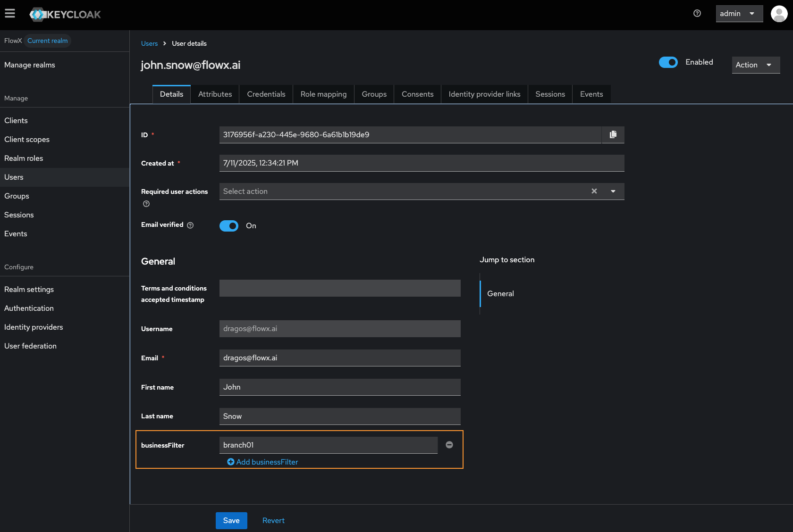Open the Action dropdown

755,65
